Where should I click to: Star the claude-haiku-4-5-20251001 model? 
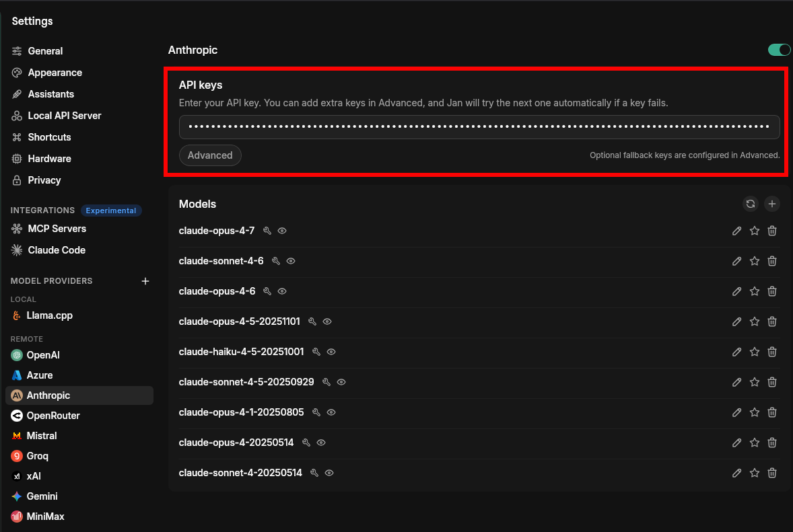755,352
